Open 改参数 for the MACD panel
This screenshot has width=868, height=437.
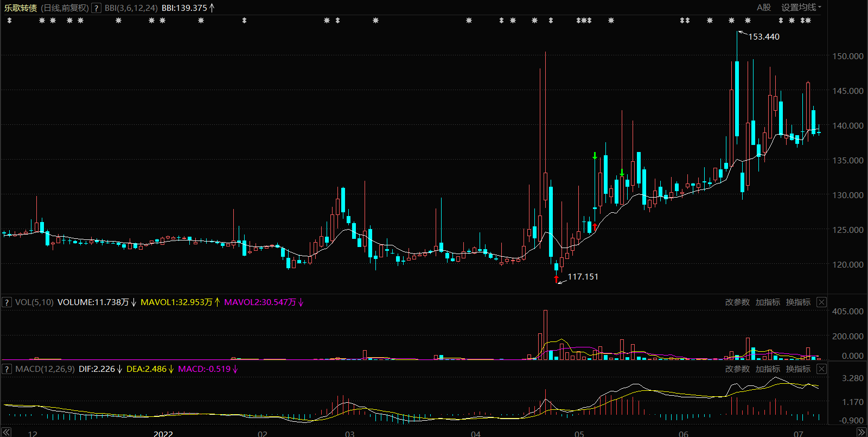pos(737,369)
